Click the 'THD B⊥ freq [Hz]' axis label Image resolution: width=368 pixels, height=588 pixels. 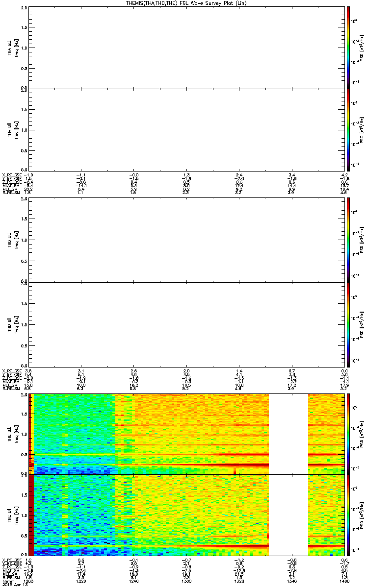(14, 241)
